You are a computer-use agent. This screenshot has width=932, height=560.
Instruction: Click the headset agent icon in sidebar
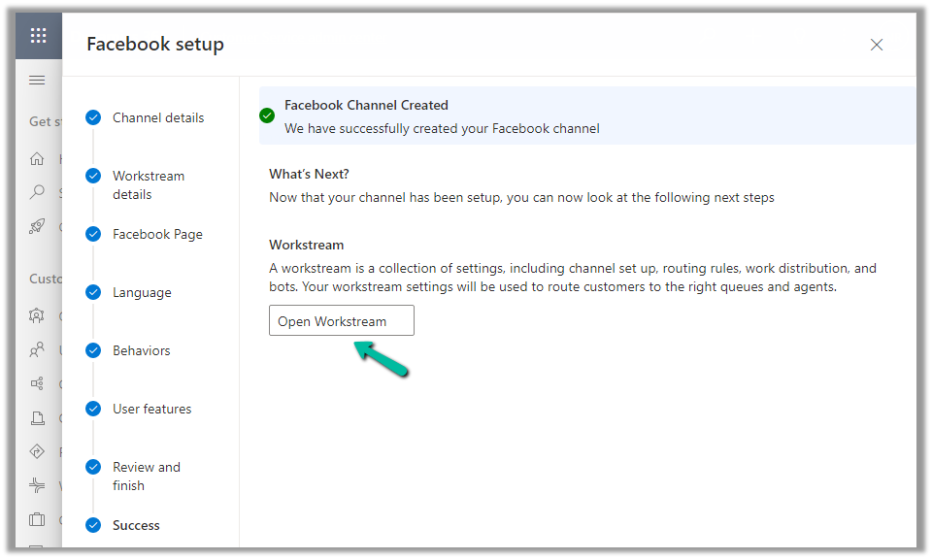38,315
